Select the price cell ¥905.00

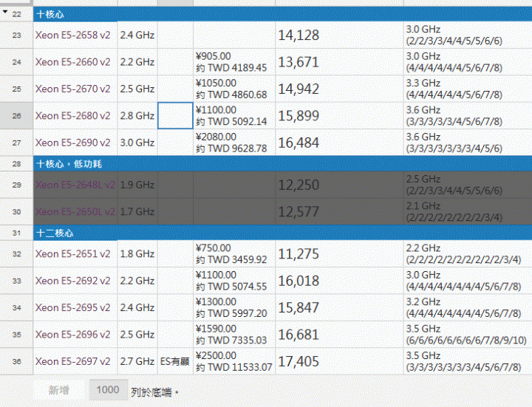tap(234, 62)
